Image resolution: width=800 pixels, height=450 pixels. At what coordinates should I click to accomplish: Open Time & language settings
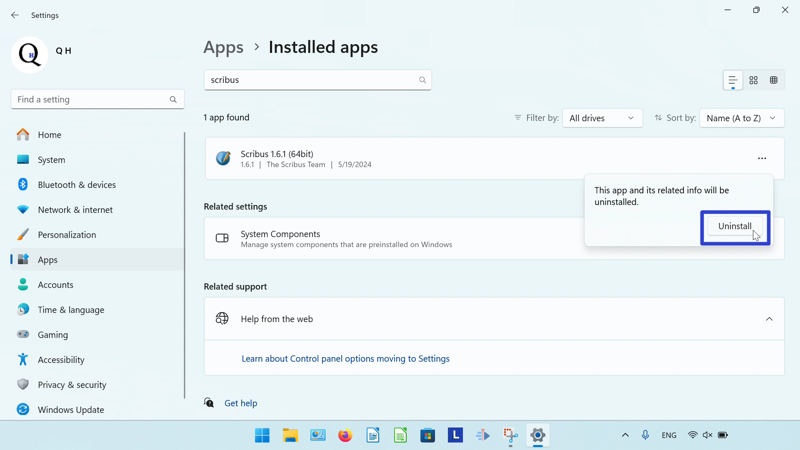point(97,310)
